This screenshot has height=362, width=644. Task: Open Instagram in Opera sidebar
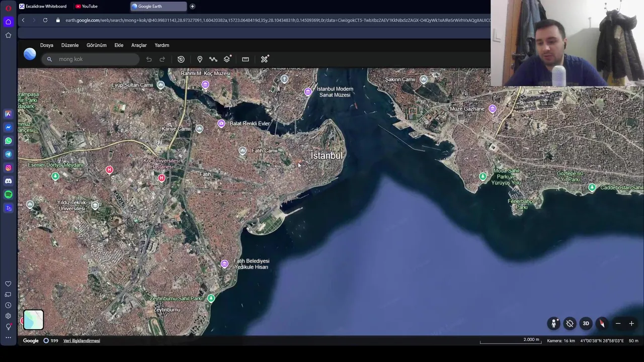click(8, 168)
